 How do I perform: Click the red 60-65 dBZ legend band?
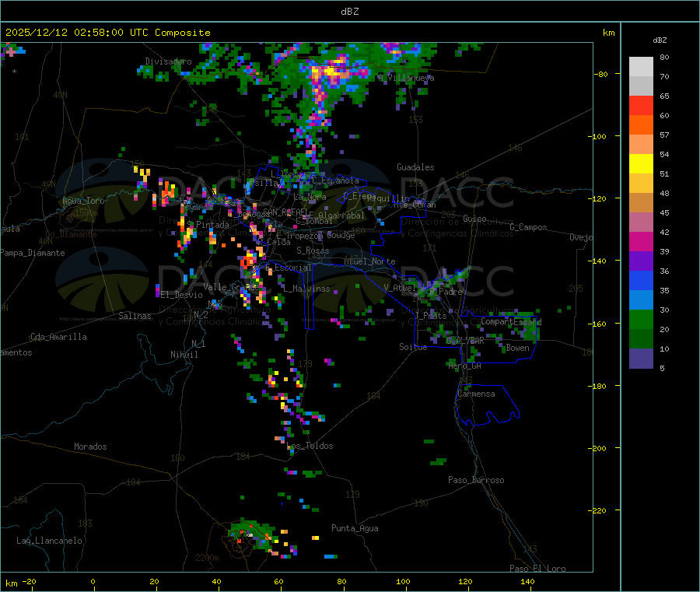[x=641, y=105]
